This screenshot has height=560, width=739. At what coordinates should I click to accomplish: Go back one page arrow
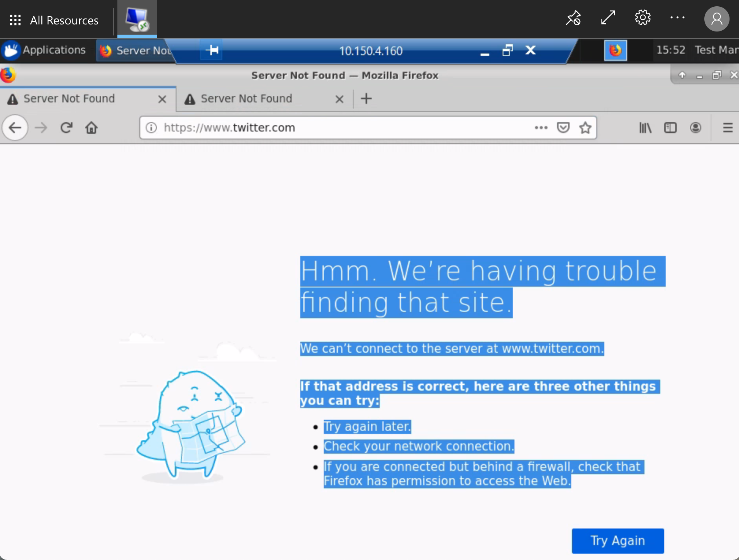[15, 128]
